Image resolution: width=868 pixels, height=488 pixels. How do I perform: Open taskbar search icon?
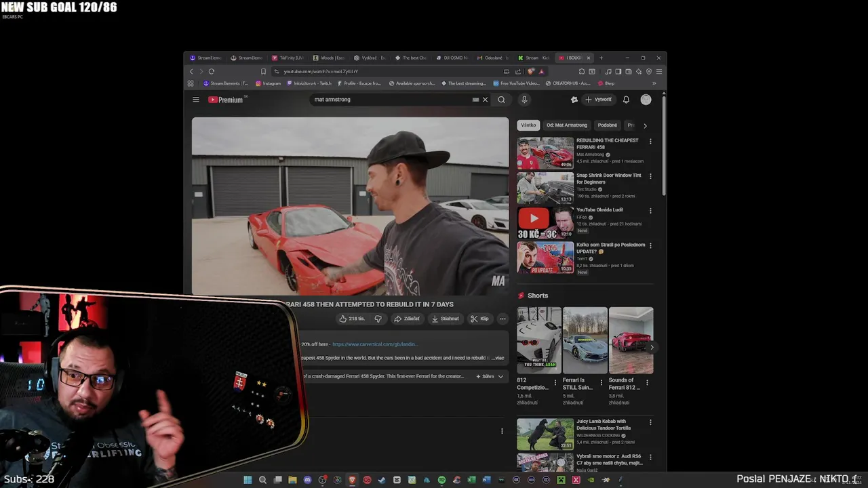coord(262,480)
